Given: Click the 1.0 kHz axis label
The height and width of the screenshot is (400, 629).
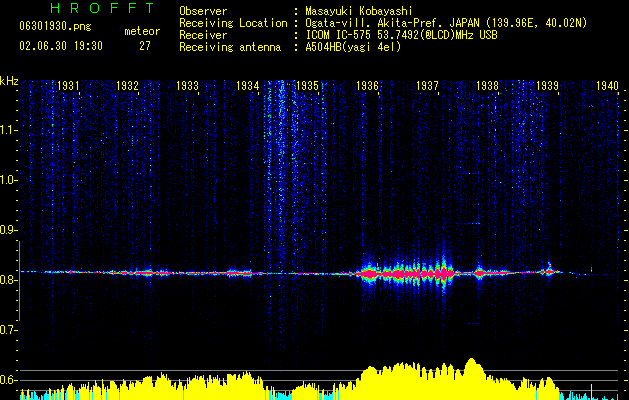Looking at the screenshot, I should coord(9,180).
